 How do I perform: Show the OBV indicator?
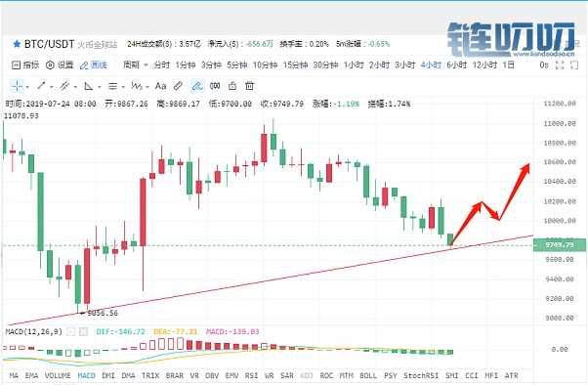(212, 375)
